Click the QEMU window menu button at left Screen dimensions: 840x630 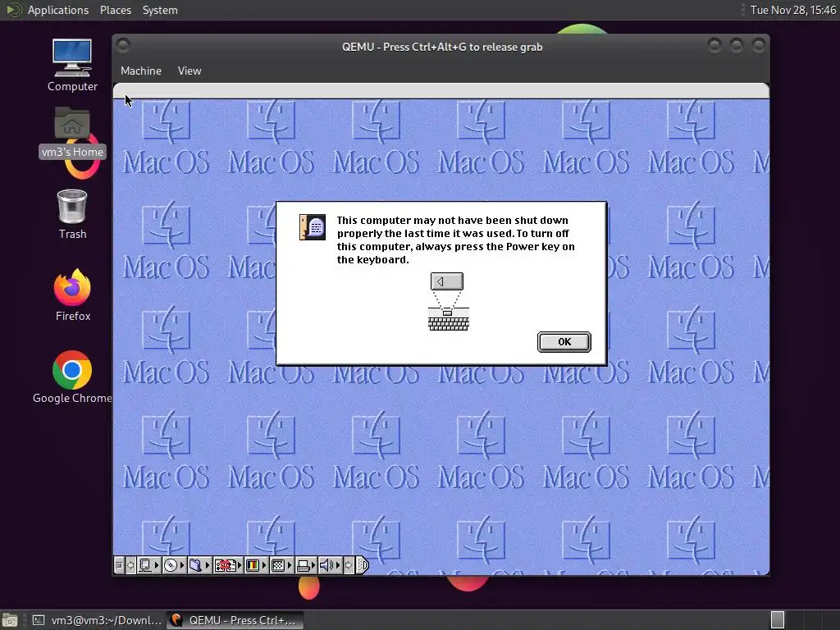click(123, 46)
